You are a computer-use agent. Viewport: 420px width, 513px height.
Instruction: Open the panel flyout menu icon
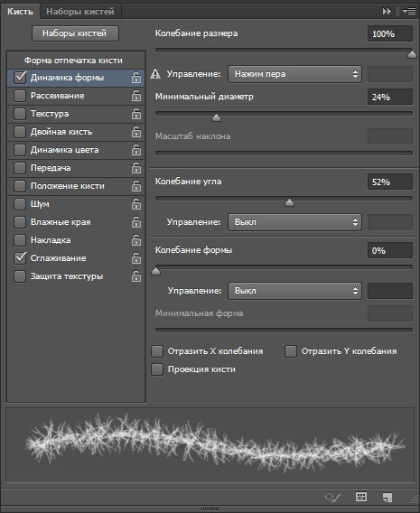409,11
